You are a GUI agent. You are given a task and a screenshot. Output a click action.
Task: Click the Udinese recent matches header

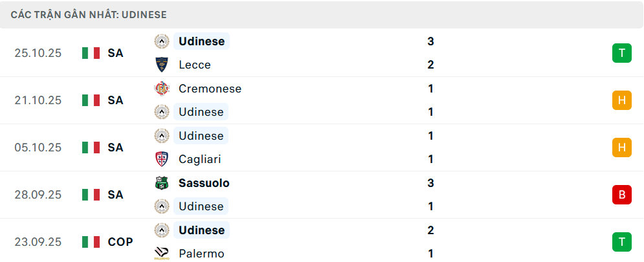tap(89, 14)
